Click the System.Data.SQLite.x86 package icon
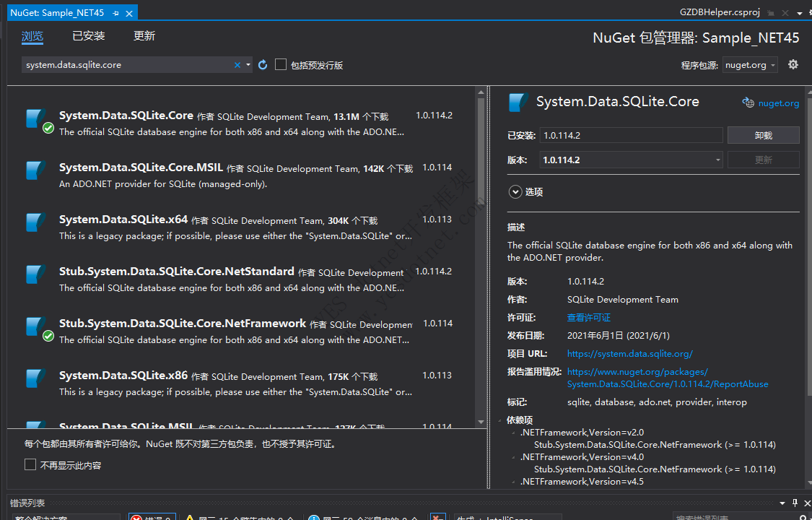The height and width of the screenshot is (520, 812). 35,378
